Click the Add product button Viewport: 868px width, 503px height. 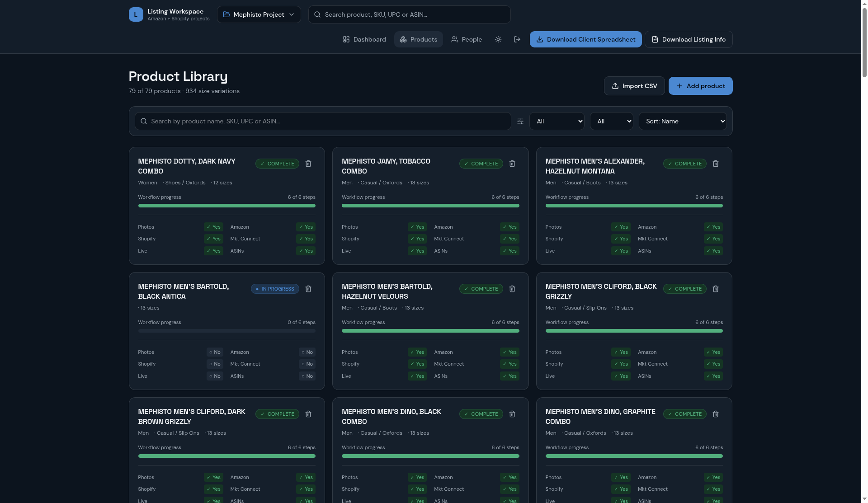tap(701, 86)
